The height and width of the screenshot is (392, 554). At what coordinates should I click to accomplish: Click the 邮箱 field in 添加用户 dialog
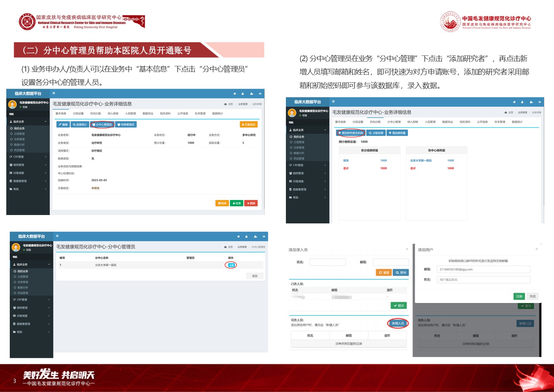pos(483,269)
